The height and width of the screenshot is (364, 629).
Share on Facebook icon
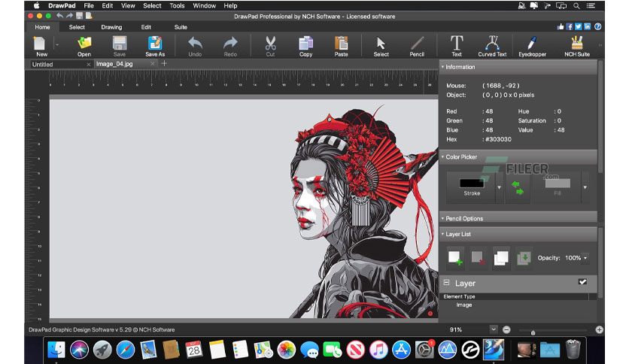570,26
